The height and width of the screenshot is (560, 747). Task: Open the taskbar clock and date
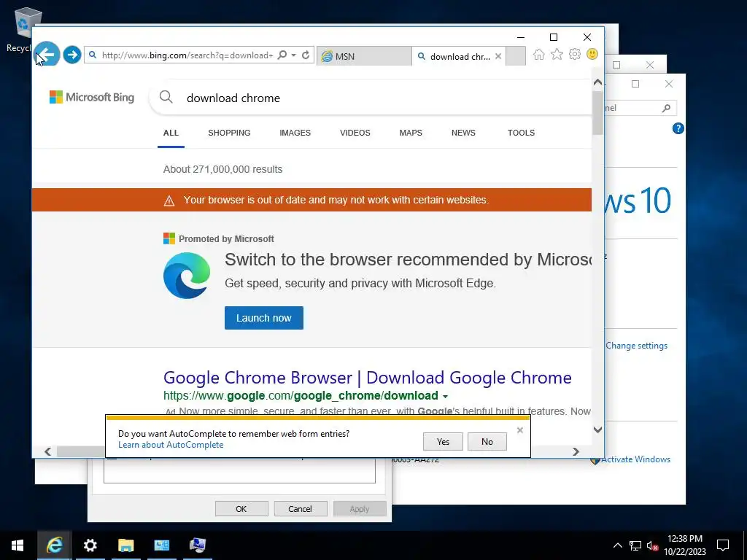point(684,545)
